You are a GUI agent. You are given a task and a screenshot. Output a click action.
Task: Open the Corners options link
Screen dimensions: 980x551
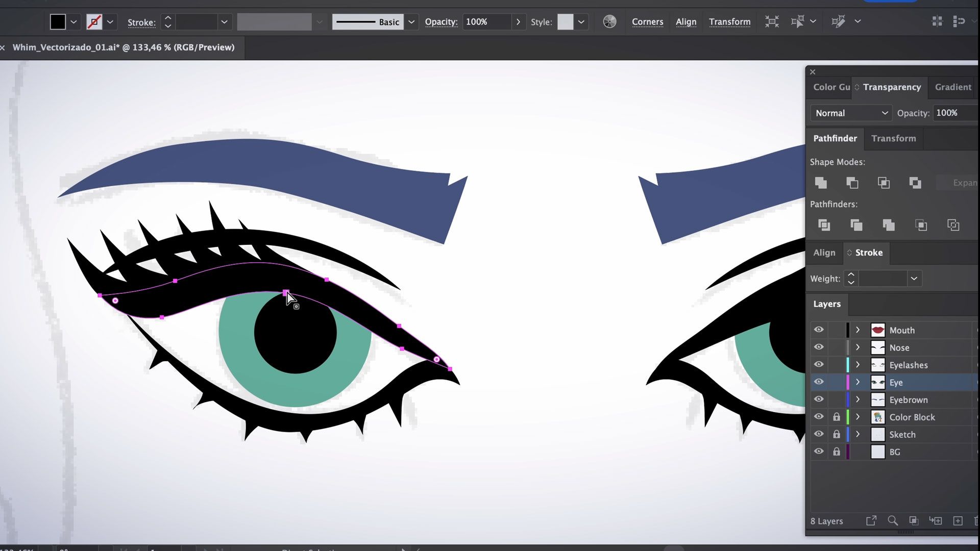[647, 21]
